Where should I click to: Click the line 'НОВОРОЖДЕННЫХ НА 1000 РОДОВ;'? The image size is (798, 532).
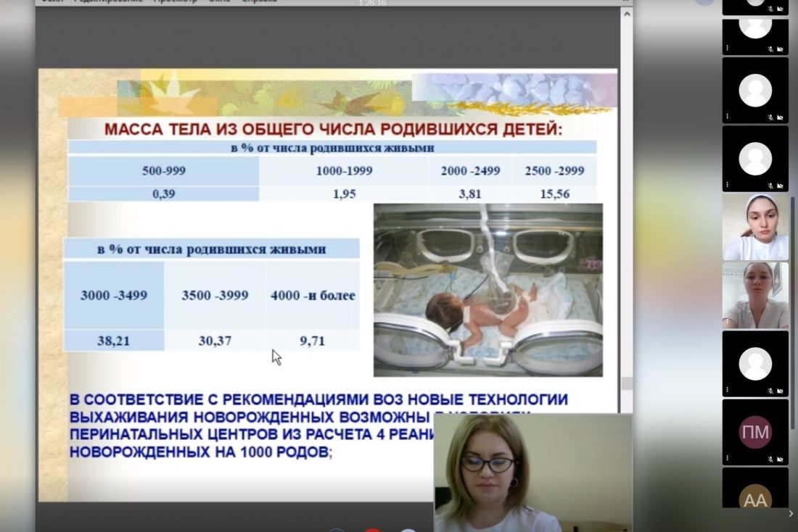tap(200, 452)
